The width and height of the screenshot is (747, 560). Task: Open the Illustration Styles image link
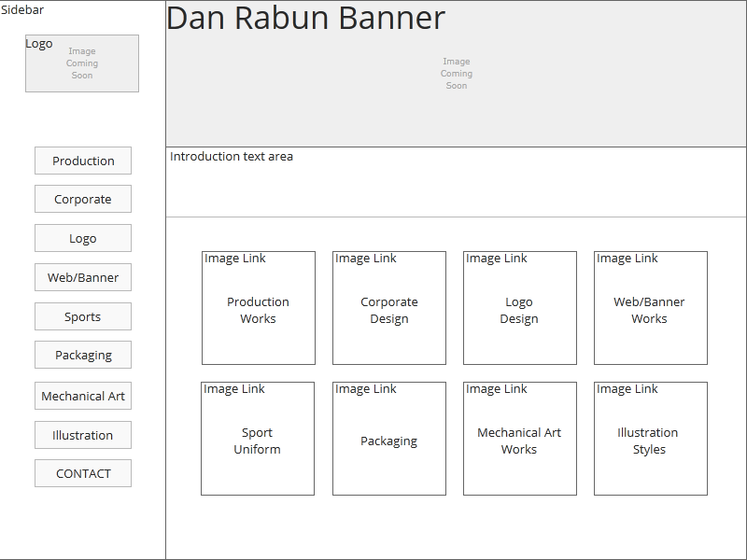pyautogui.click(x=651, y=439)
